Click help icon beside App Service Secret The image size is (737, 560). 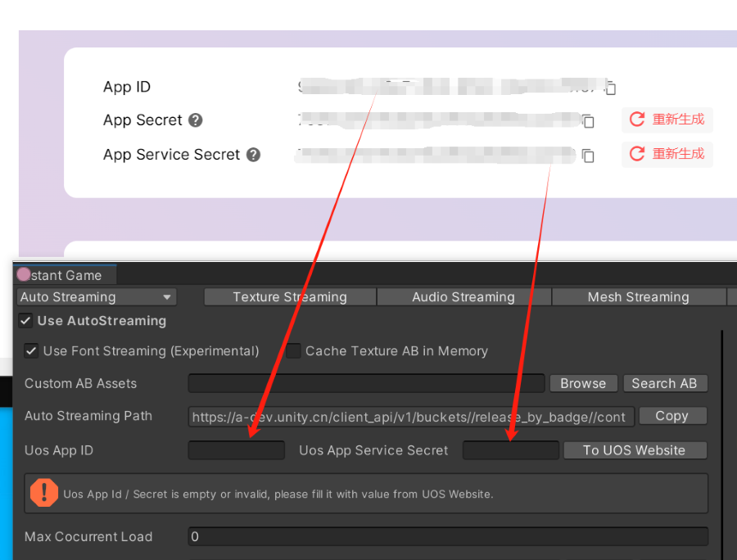[253, 155]
